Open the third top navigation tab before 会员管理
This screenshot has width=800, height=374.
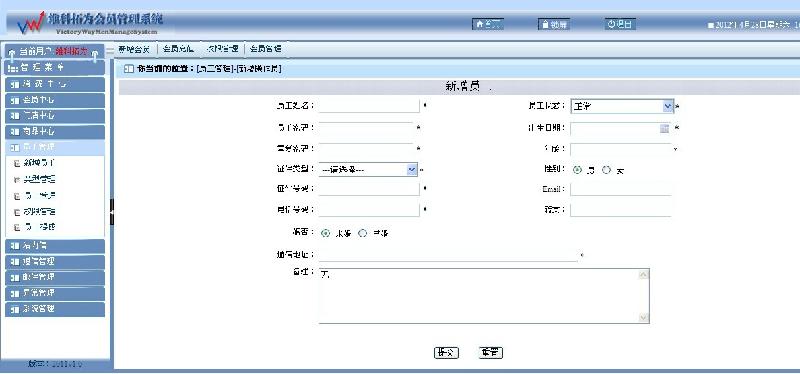(x=222, y=49)
